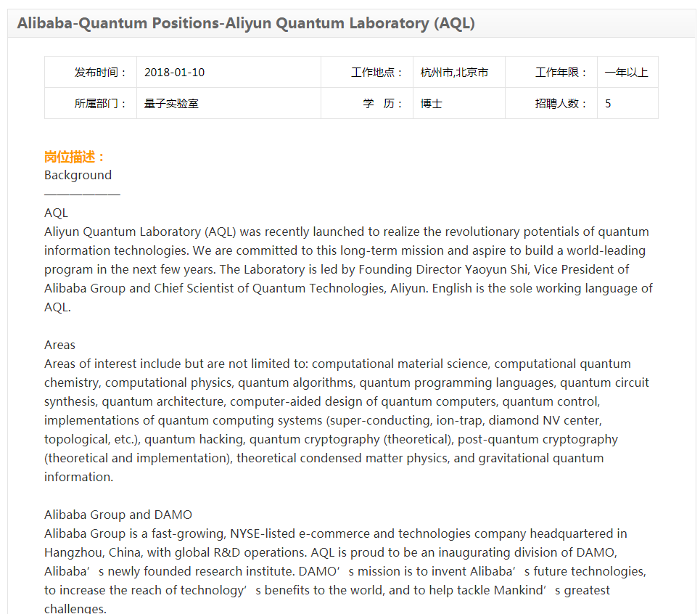Click the AQL subsection heading

(56, 213)
